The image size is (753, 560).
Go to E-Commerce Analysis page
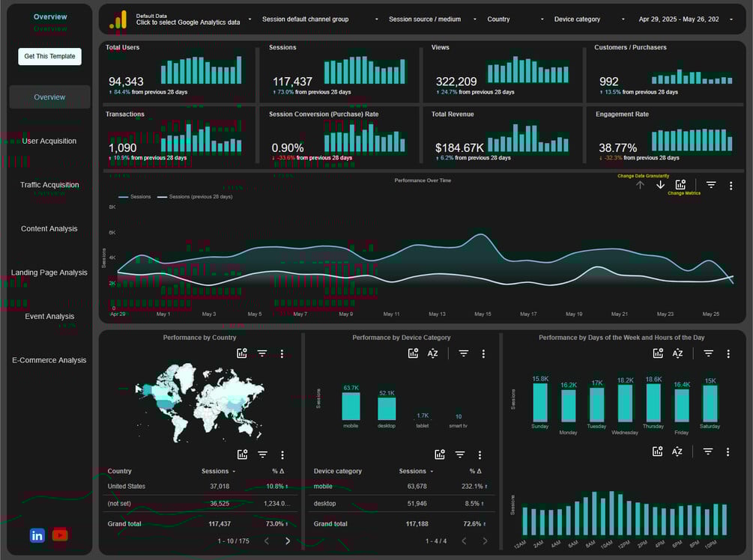49,360
